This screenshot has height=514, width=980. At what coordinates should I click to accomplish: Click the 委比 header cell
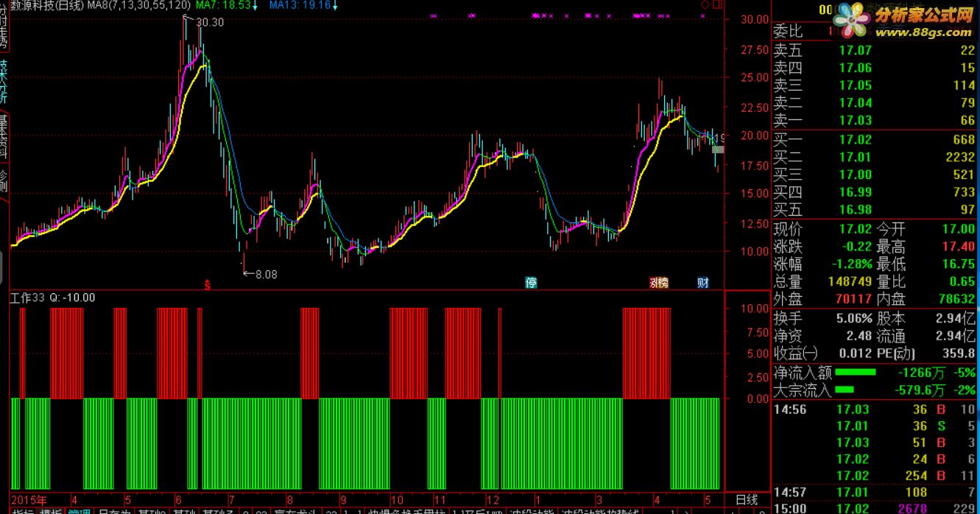(x=788, y=32)
